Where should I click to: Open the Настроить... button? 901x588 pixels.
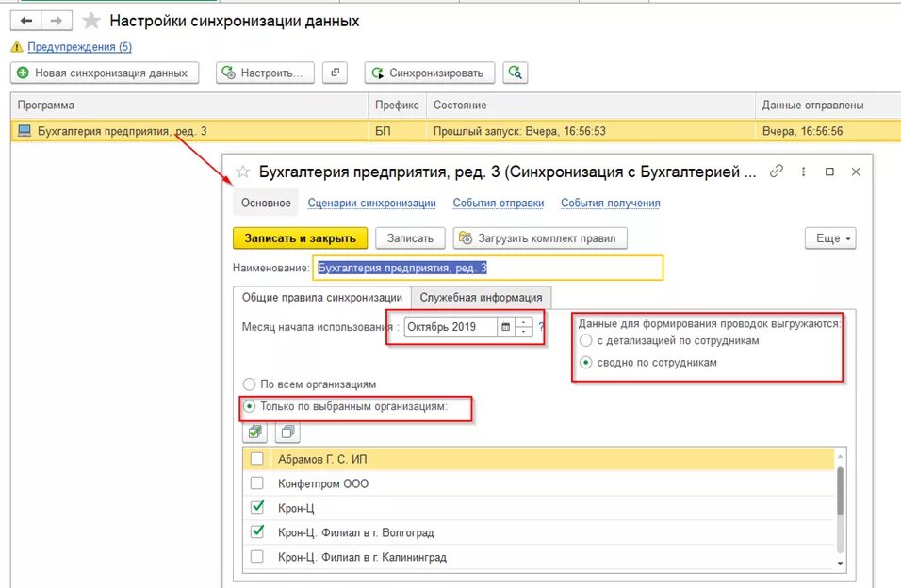pyautogui.click(x=265, y=73)
